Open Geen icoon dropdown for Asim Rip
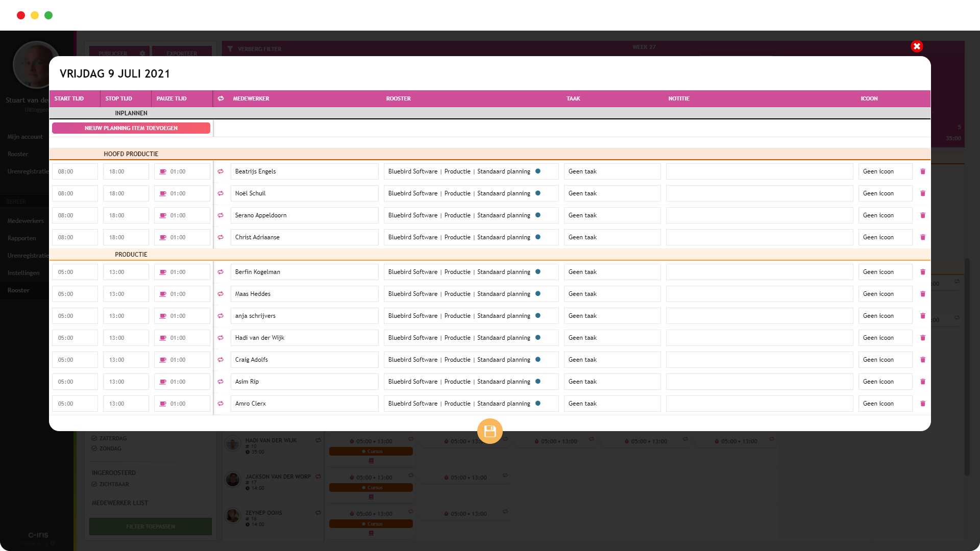Viewport: 980px width, 551px height. [x=885, y=382]
